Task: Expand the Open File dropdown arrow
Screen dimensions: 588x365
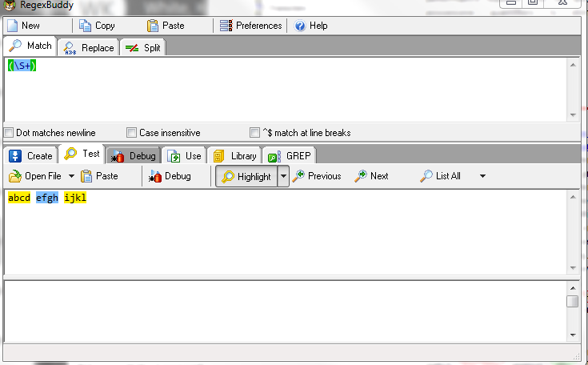Action: tap(71, 176)
